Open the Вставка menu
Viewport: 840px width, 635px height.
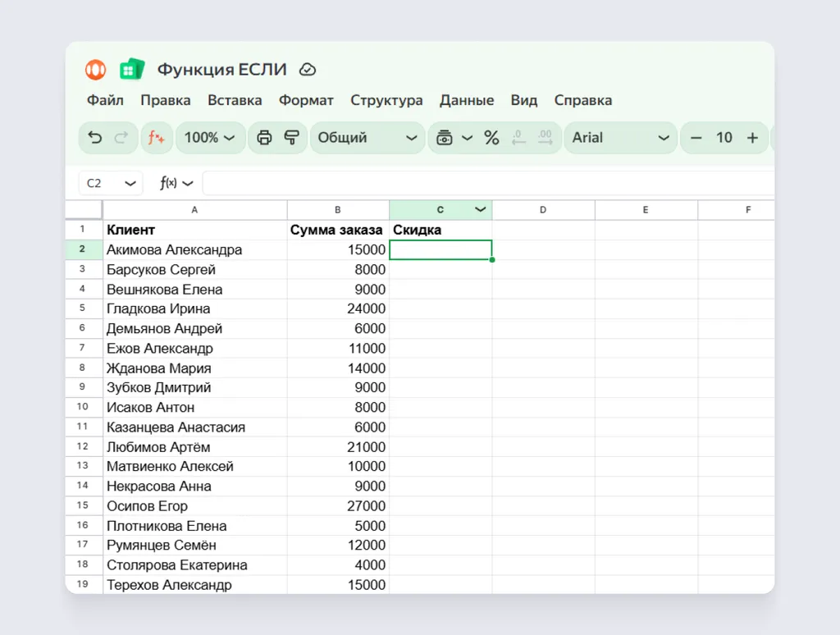pos(235,100)
